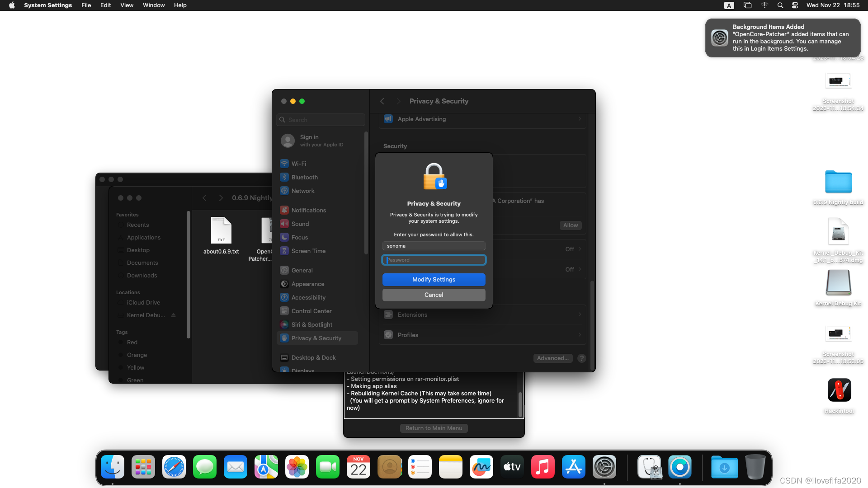Open Apple Advertising row chevron

coord(580,119)
